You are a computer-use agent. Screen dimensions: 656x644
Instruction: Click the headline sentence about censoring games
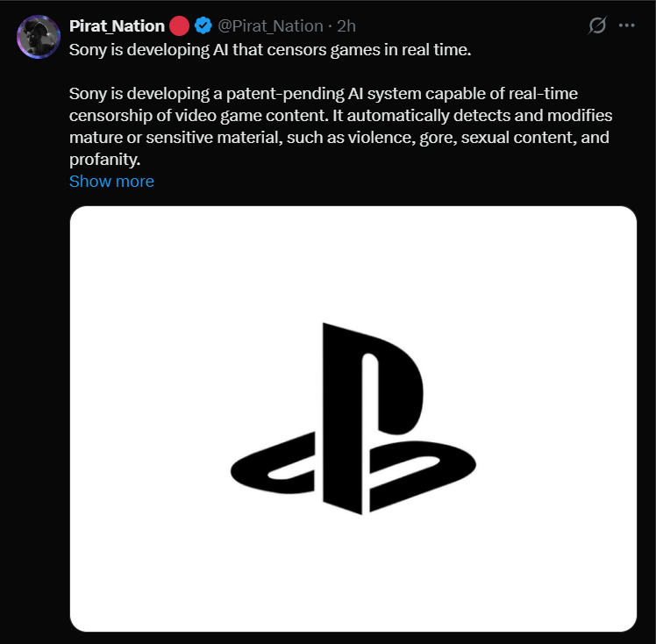click(x=270, y=49)
